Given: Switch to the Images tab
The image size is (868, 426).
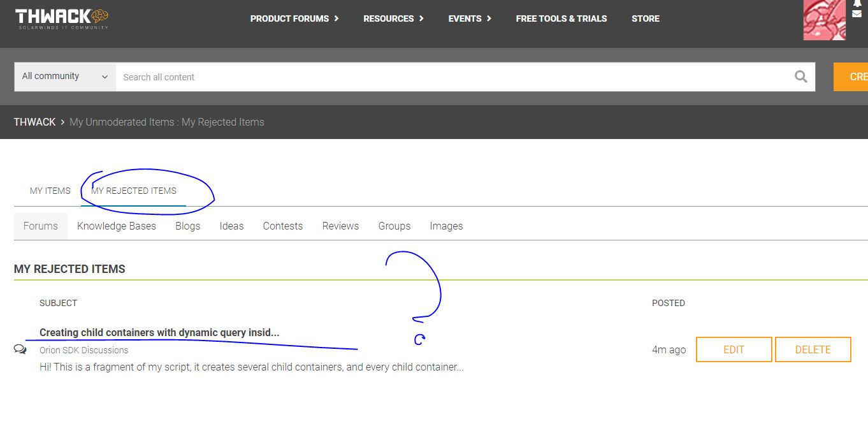Looking at the screenshot, I should point(446,226).
